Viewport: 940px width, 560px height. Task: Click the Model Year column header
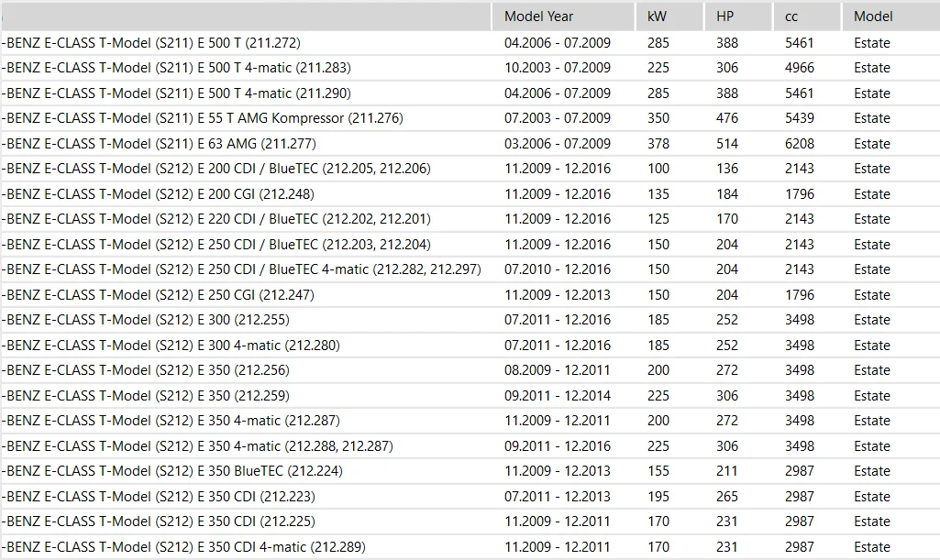pyautogui.click(x=563, y=16)
